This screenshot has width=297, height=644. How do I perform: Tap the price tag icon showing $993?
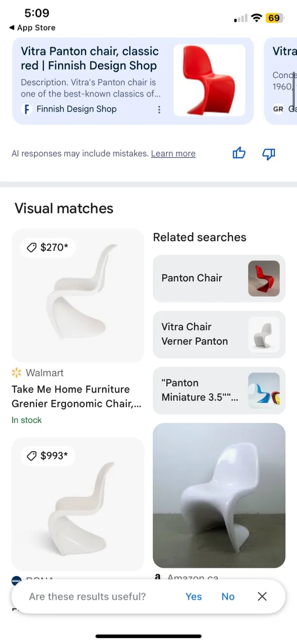[x=31, y=456]
